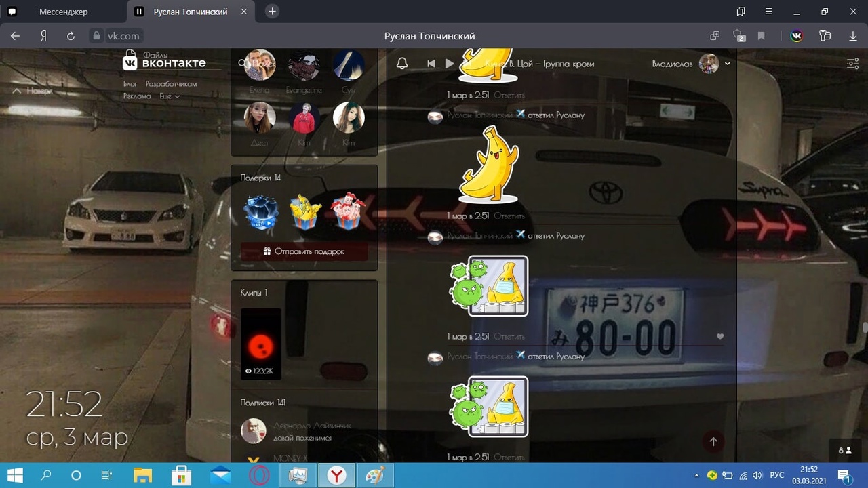Open the VK notifications bell

tap(402, 64)
